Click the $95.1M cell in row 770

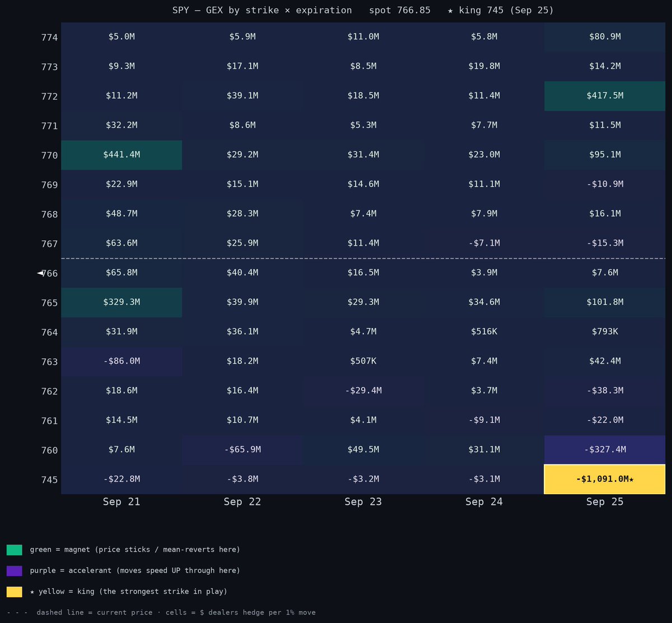[605, 155]
